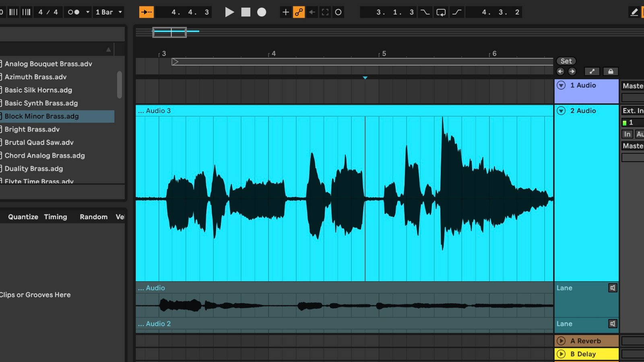Collapse the 1 Audio track
This screenshot has width=644, height=362.
(x=561, y=85)
